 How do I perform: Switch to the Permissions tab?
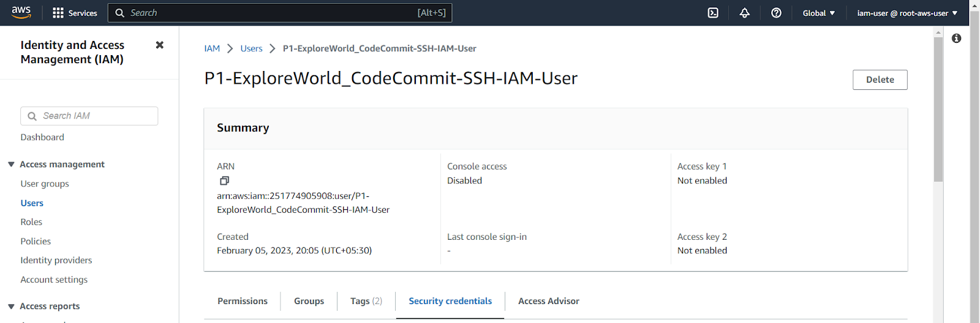tap(243, 301)
